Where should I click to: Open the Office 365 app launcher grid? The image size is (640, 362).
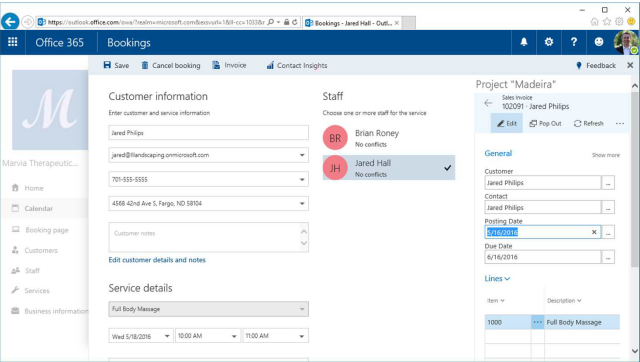point(13,42)
